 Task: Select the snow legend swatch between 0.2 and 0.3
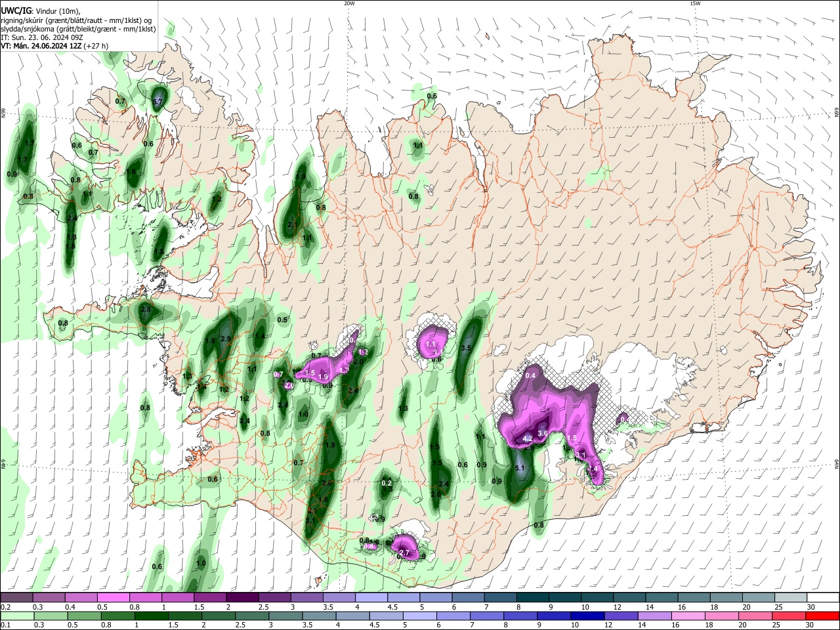(16, 598)
